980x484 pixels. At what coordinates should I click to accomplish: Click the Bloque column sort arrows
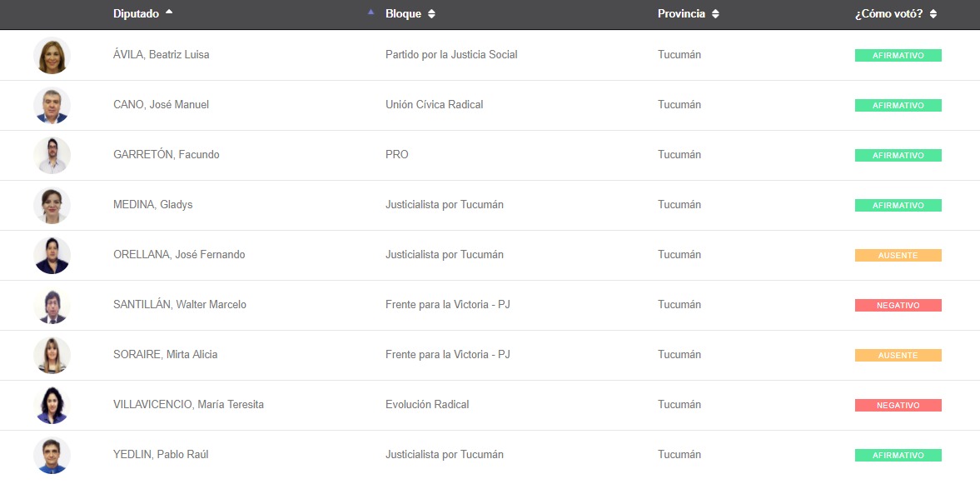(x=431, y=14)
